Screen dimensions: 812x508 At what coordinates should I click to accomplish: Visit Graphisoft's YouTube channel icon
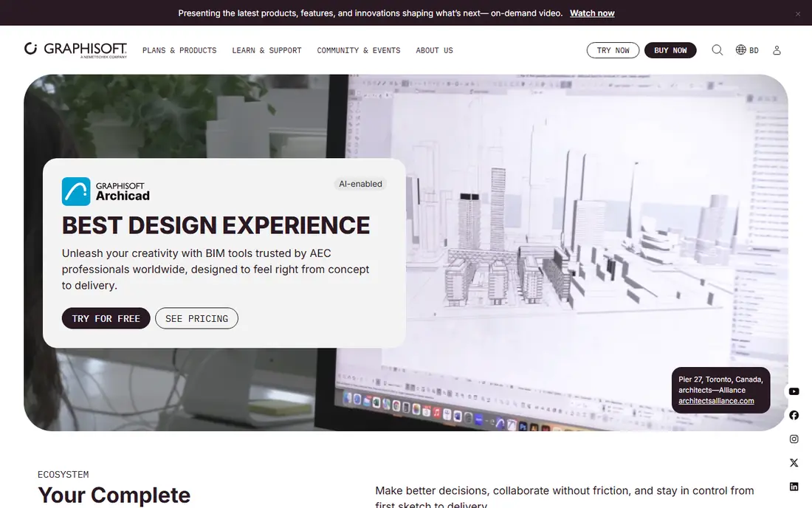coord(794,391)
